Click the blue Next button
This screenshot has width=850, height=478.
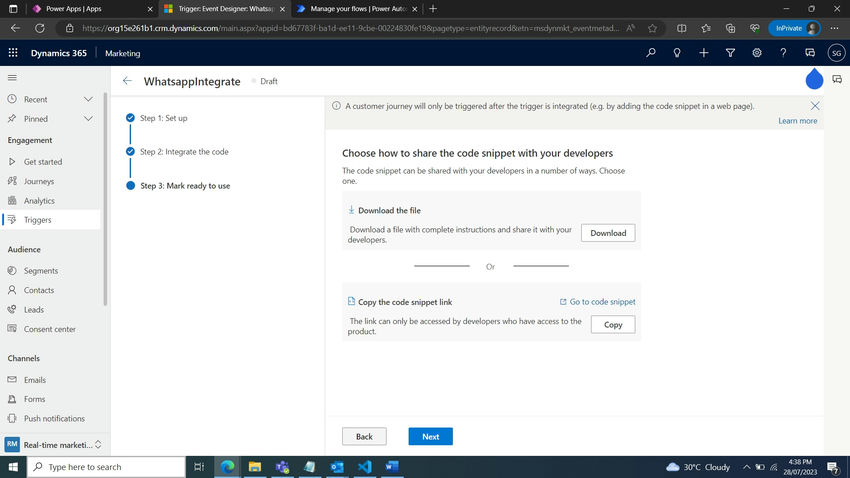point(430,436)
